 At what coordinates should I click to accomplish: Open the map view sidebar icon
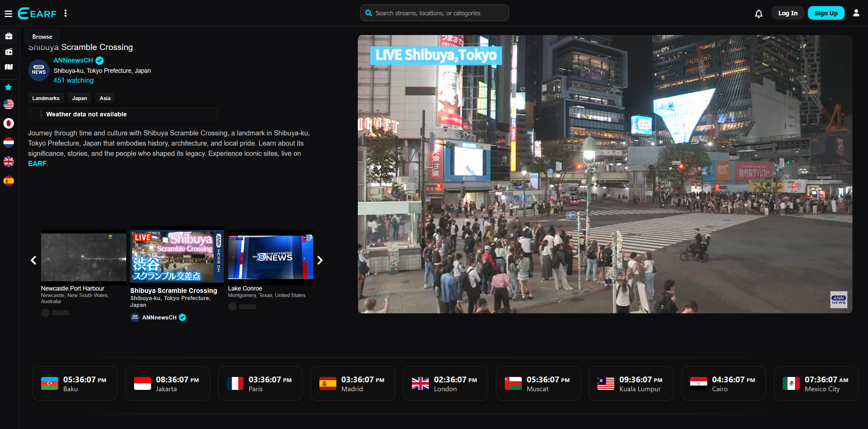(9, 67)
